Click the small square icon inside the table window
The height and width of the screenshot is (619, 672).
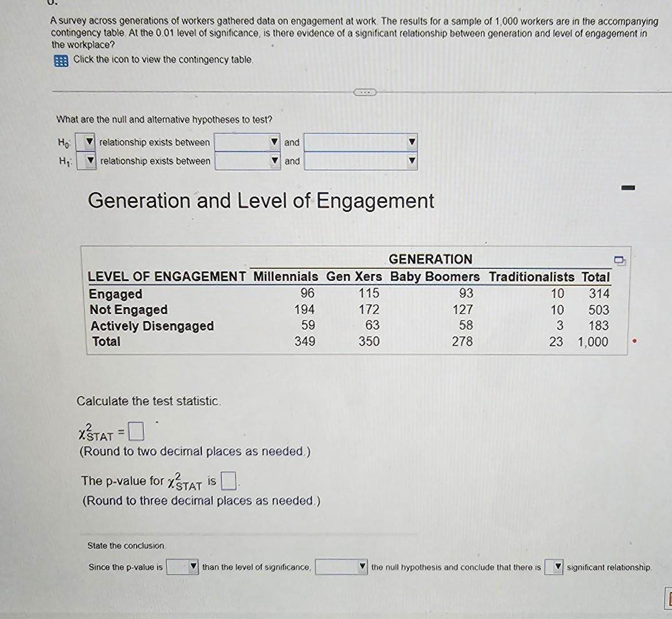click(x=620, y=260)
